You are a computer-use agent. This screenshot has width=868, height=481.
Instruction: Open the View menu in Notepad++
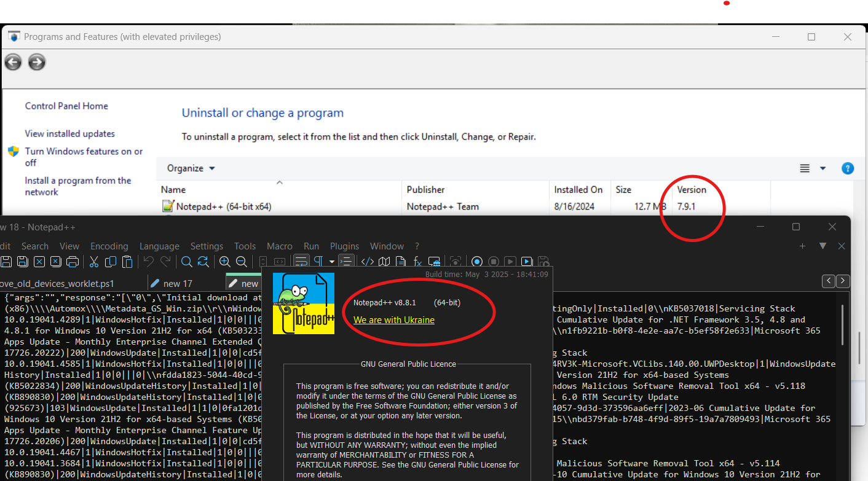click(69, 246)
